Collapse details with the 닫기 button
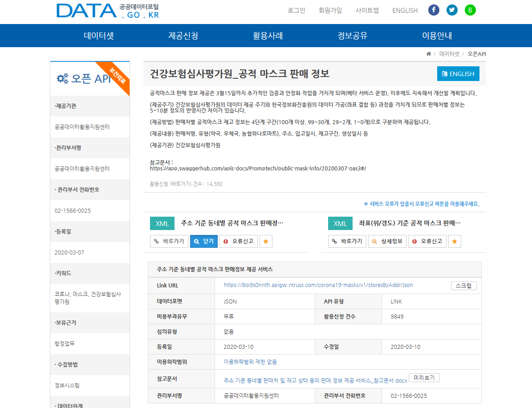 [204, 242]
